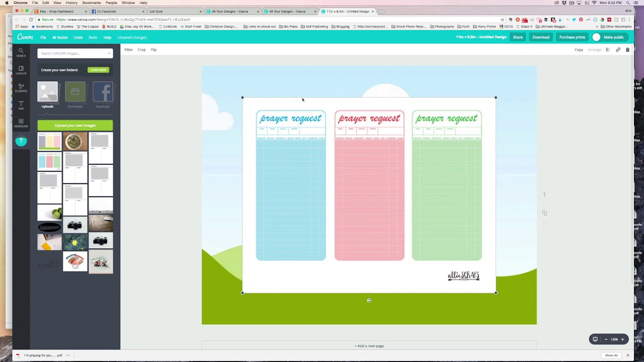Open options for the downloaded pdf
Viewport: 644px width, 362px height.
[68, 355]
